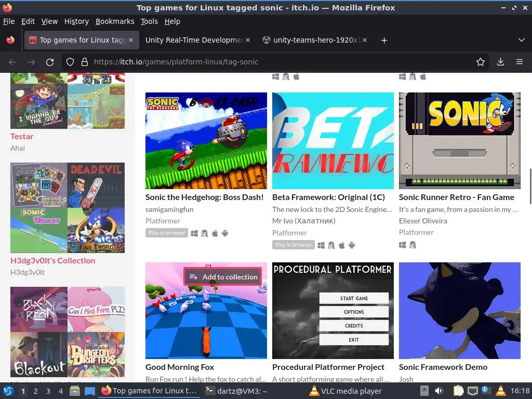
Task: Open the File menu
Action: [x=9, y=21]
